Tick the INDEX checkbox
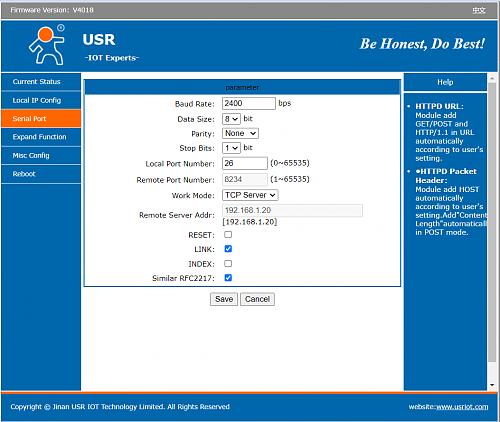This screenshot has width=500, height=422. (x=228, y=264)
